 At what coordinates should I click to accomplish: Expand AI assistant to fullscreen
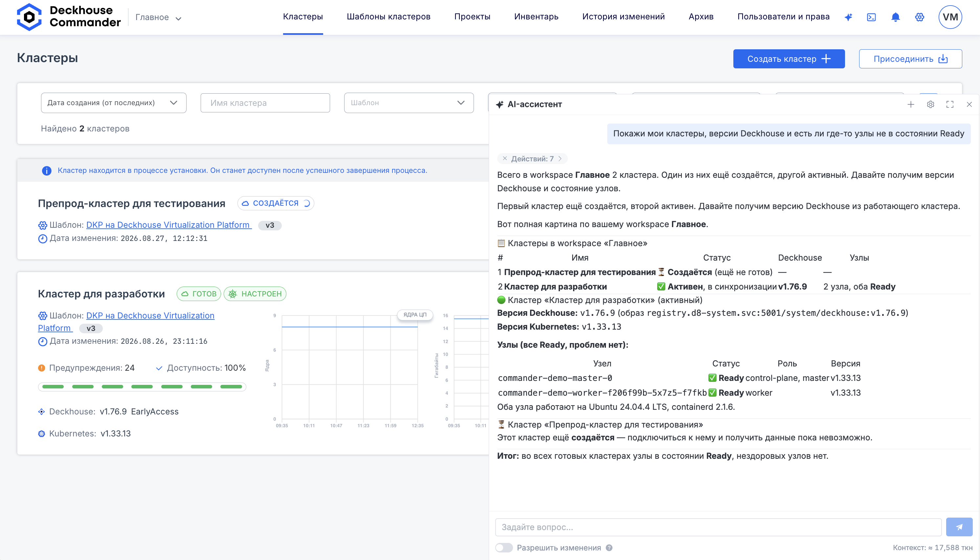click(950, 104)
